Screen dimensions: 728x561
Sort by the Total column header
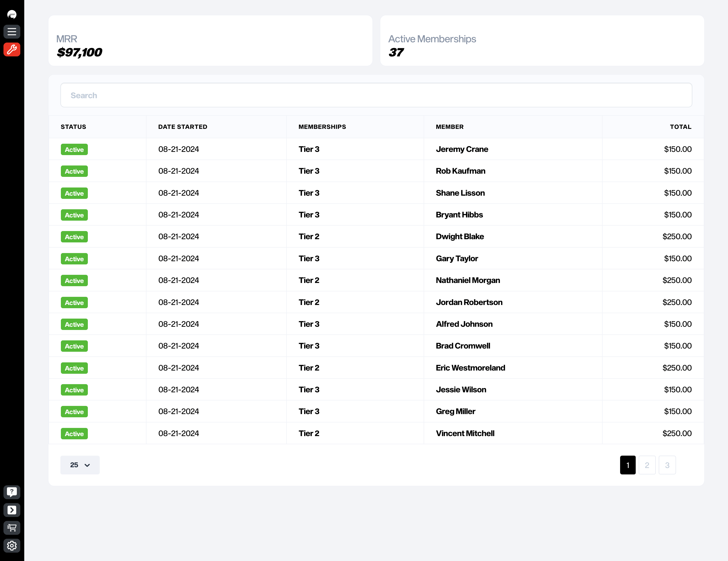(x=680, y=127)
